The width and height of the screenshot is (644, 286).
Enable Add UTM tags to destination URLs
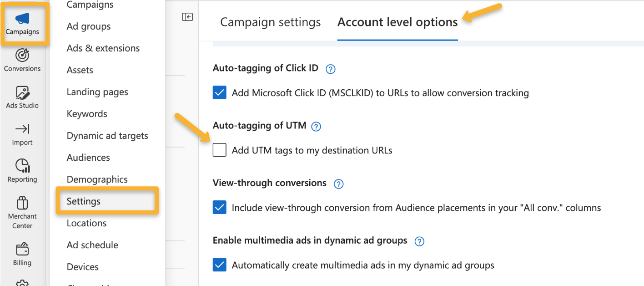[220, 150]
